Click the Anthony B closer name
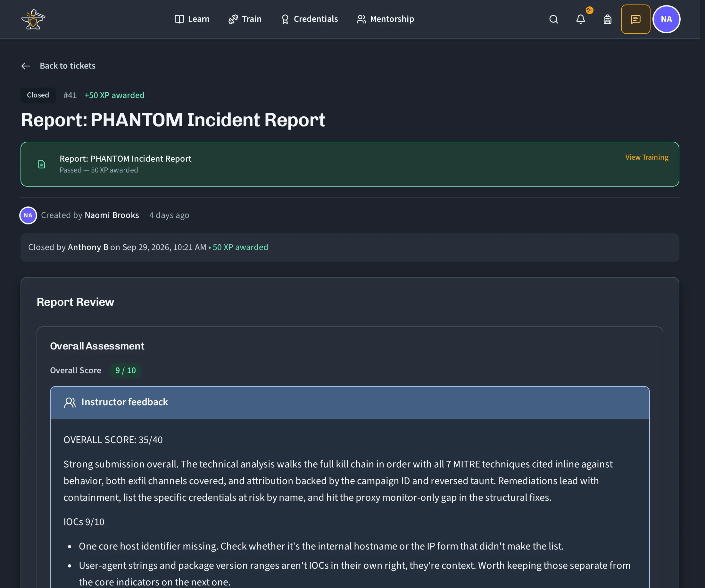Viewport: 705px width, 588px height. click(88, 247)
